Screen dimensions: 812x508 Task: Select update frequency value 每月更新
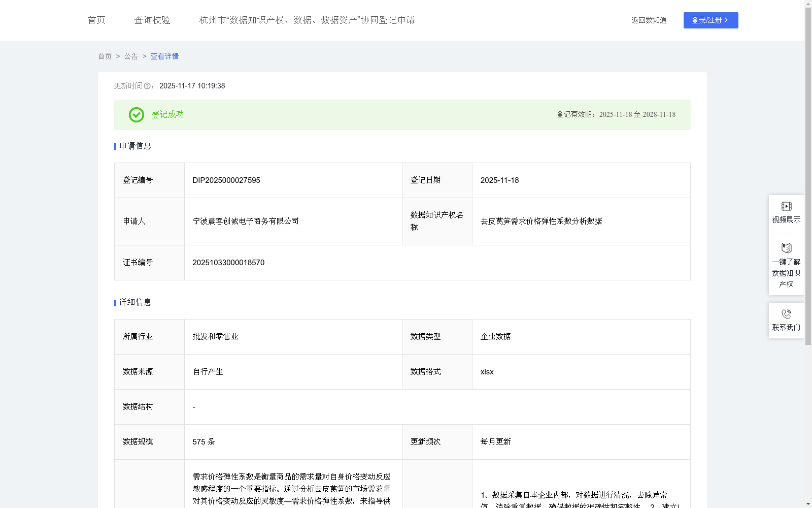pos(496,441)
